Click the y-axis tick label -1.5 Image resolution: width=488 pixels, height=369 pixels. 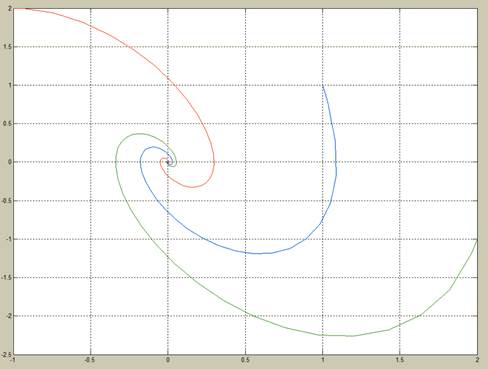6,277
